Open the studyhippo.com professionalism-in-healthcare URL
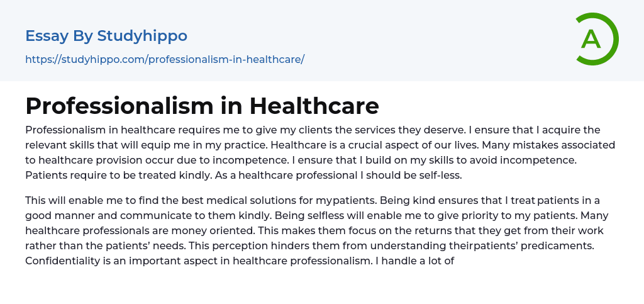 tap(165, 59)
